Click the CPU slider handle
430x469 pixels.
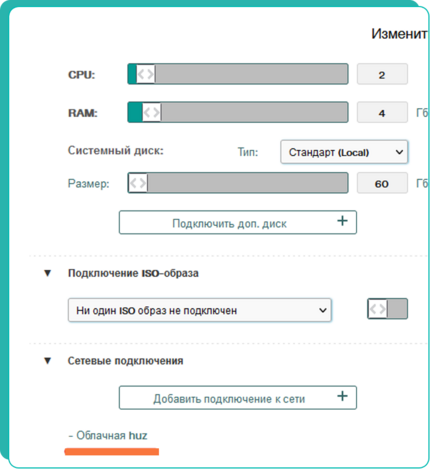click(x=146, y=74)
